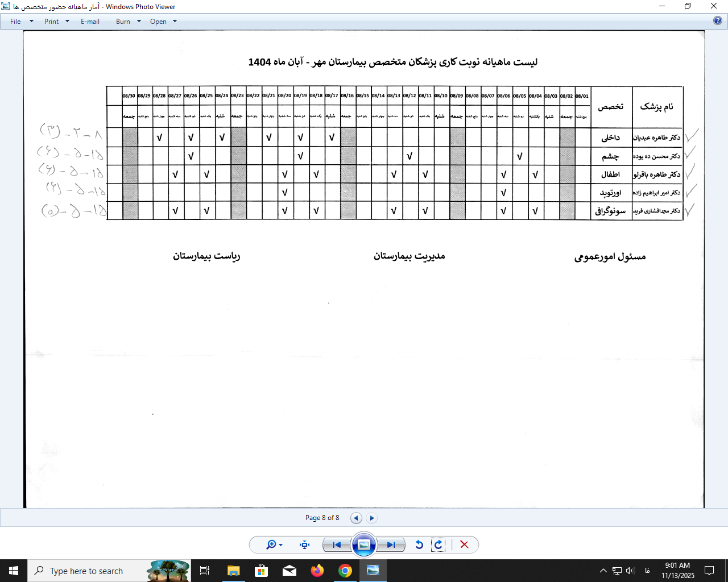Image resolution: width=728 pixels, height=582 pixels.
Task: Start the slide show
Action: tap(364, 544)
